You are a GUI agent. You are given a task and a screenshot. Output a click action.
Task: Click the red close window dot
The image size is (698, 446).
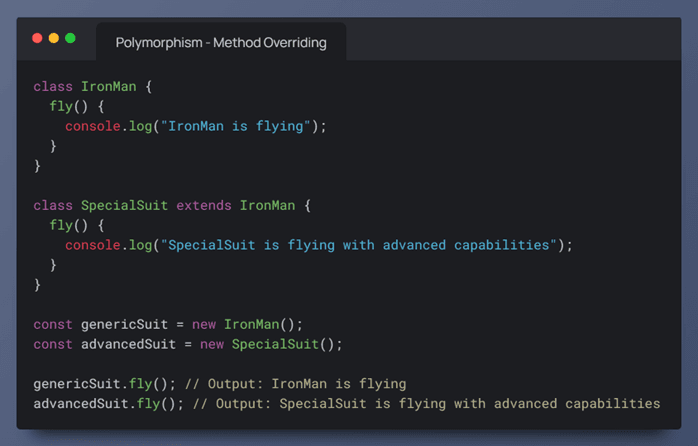coord(37,38)
